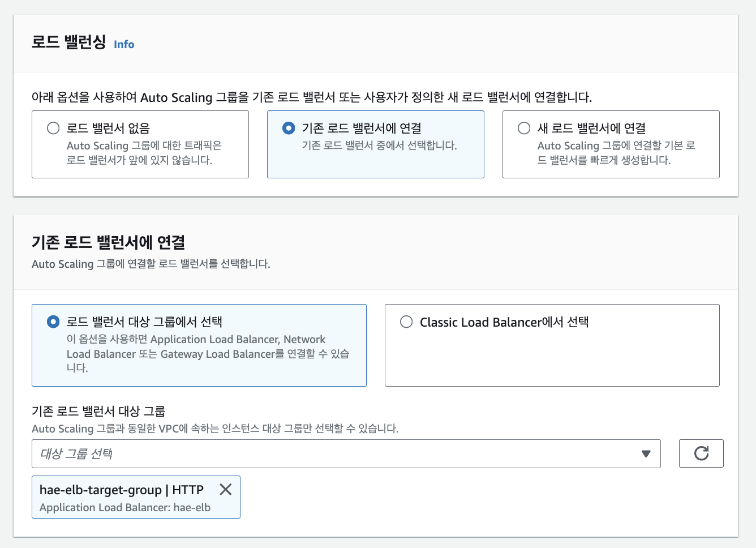Click the text 기존 로드 밸런서 중에서 선택합니다.
Screen dimensions: 756x548
379,145
